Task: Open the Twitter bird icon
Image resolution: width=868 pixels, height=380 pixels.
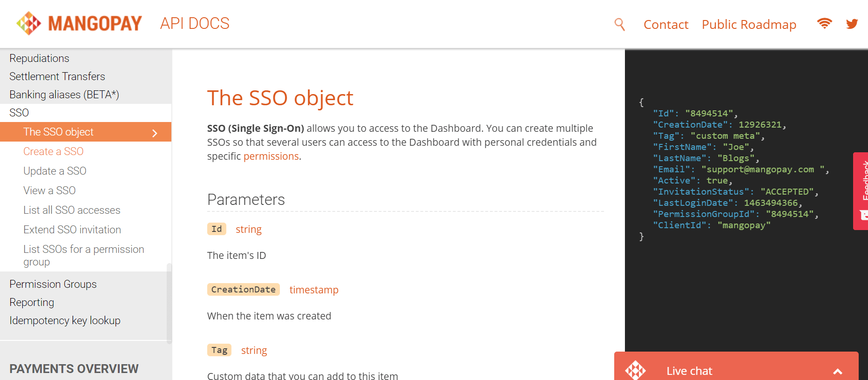Action: point(852,24)
